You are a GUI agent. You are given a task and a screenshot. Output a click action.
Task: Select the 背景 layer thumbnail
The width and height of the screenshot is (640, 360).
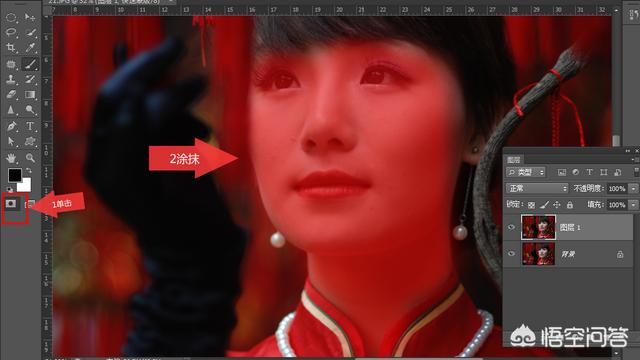pyautogui.click(x=538, y=254)
